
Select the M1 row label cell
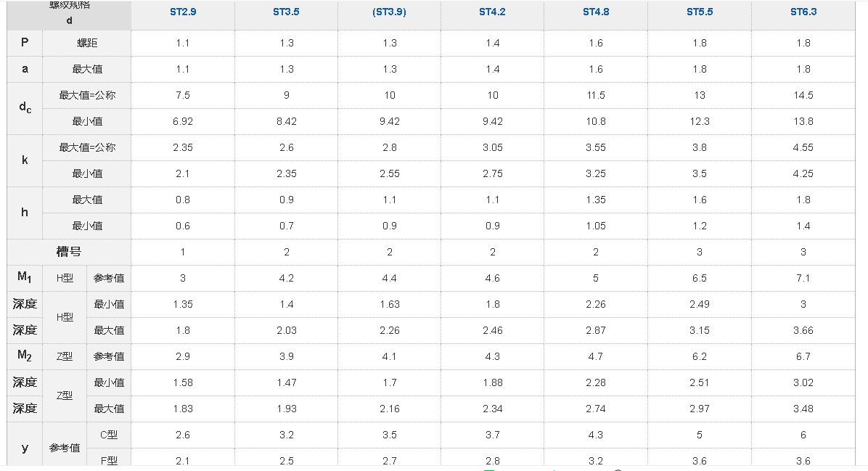[25, 277]
